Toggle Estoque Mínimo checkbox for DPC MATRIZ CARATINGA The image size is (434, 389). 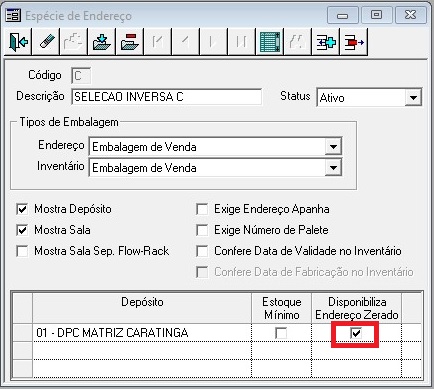pos(281,333)
